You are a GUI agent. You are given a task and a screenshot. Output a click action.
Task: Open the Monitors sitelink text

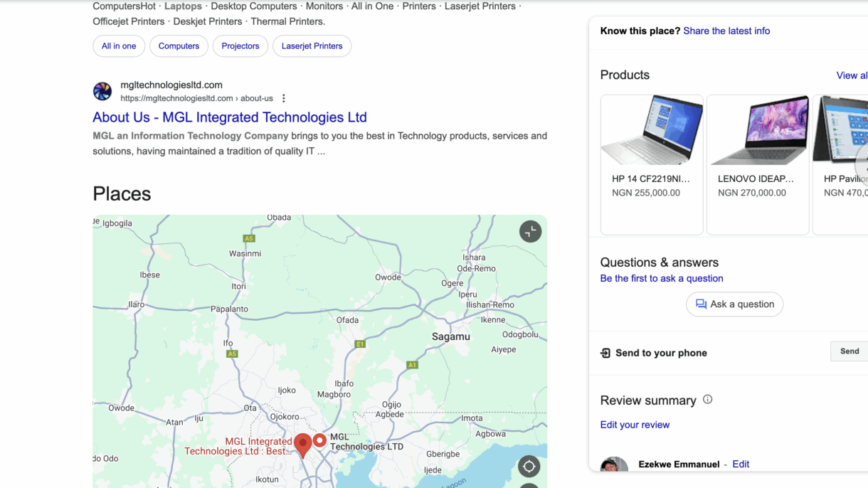pos(324,6)
